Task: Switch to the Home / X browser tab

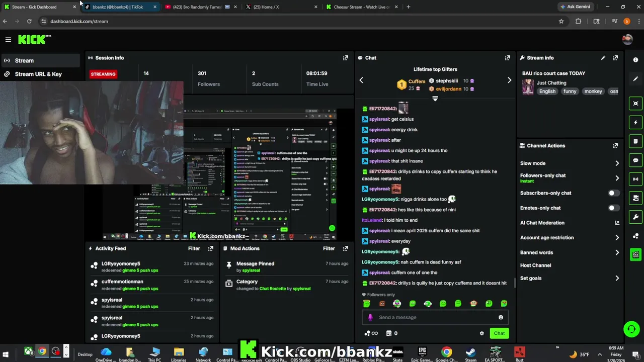Action: coord(281,7)
